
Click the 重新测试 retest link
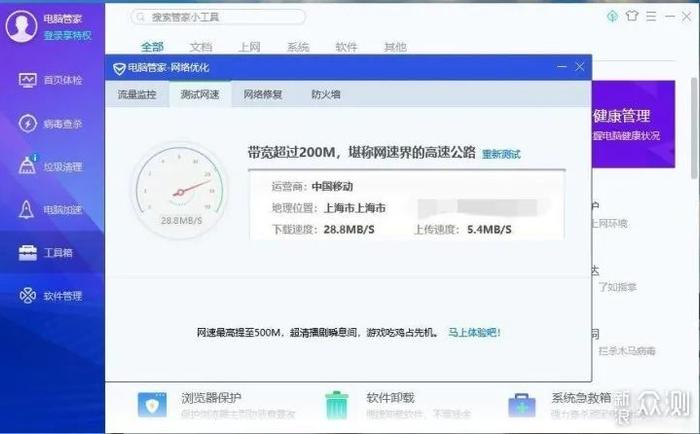click(501, 154)
